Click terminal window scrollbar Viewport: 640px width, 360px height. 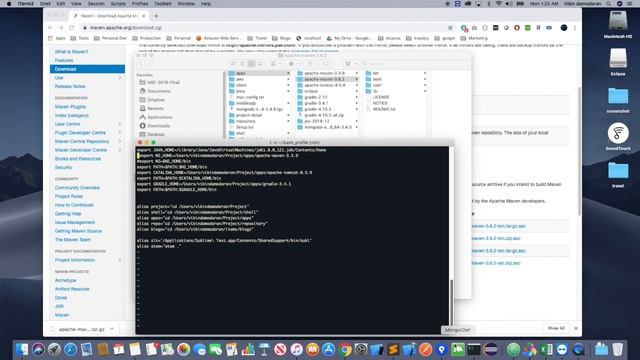(x=451, y=303)
